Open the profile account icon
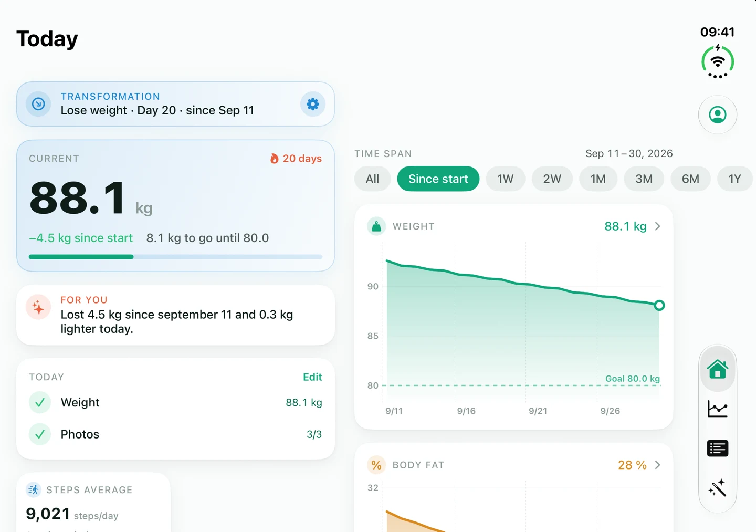756x532 pixels. click(x=718, y=114)
